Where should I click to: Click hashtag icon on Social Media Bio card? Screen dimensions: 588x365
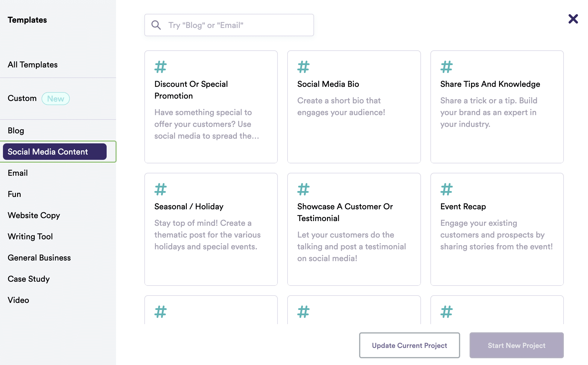pyautogui.click(x=303, y=67)
